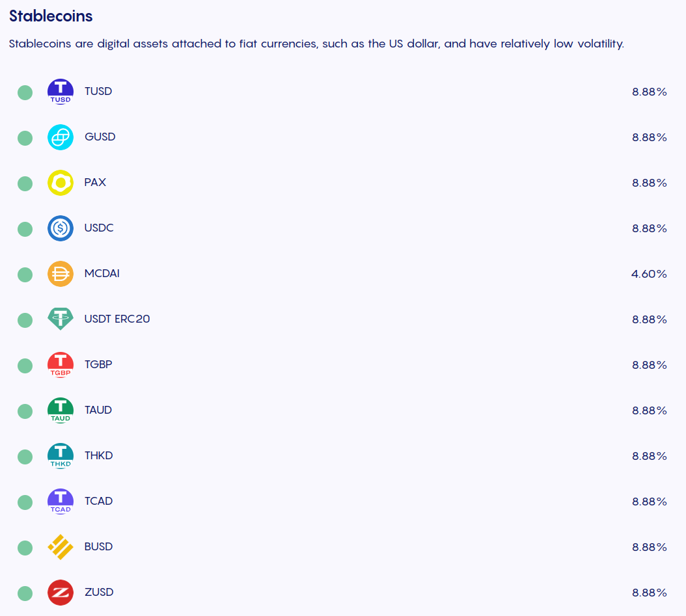686x616 pixels.
Task: Click the THKD label text
Action: pos(98,455)
